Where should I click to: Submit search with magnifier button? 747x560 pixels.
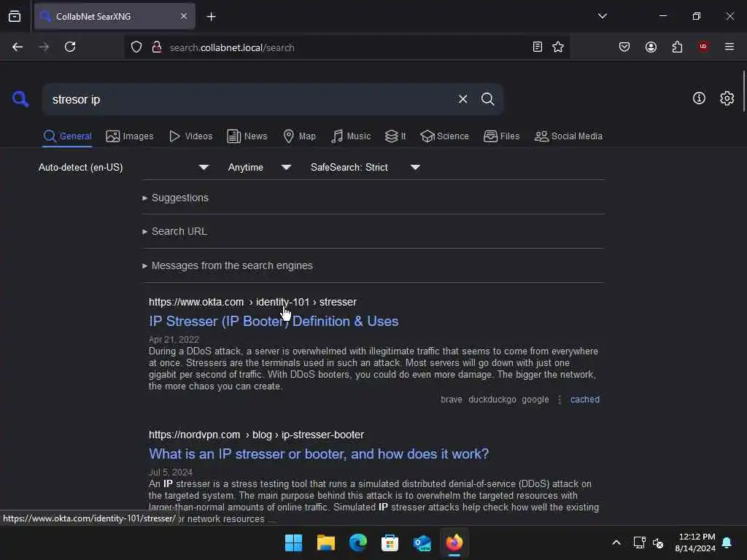click(x=487, y=99)
